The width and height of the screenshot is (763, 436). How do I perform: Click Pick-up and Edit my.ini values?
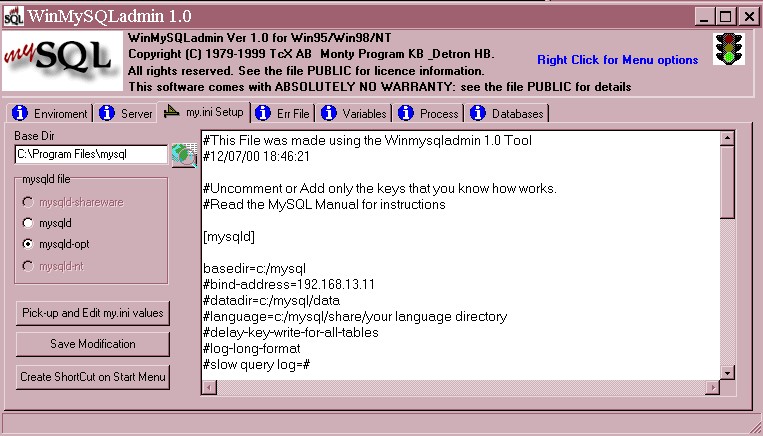pos(92,313)
